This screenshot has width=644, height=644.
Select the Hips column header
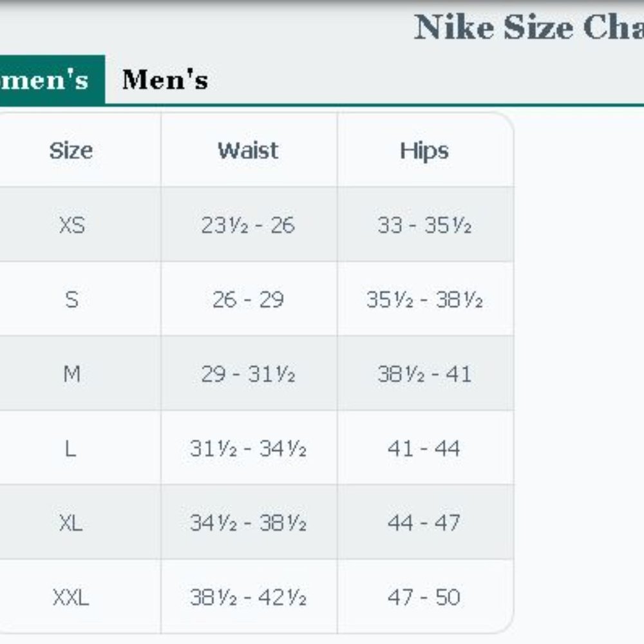tap(424, 151)
